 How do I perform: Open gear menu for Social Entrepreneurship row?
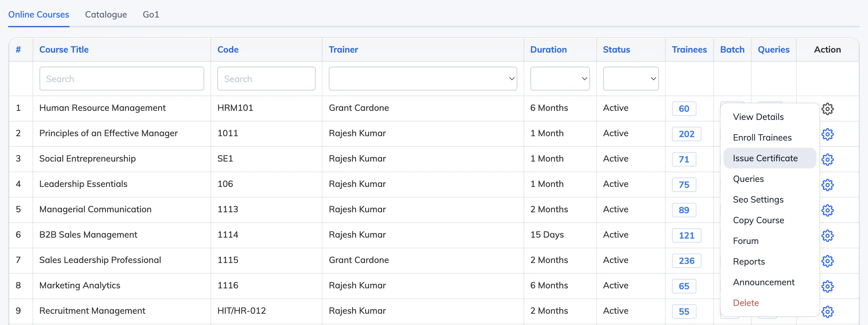tap(827, 159)
